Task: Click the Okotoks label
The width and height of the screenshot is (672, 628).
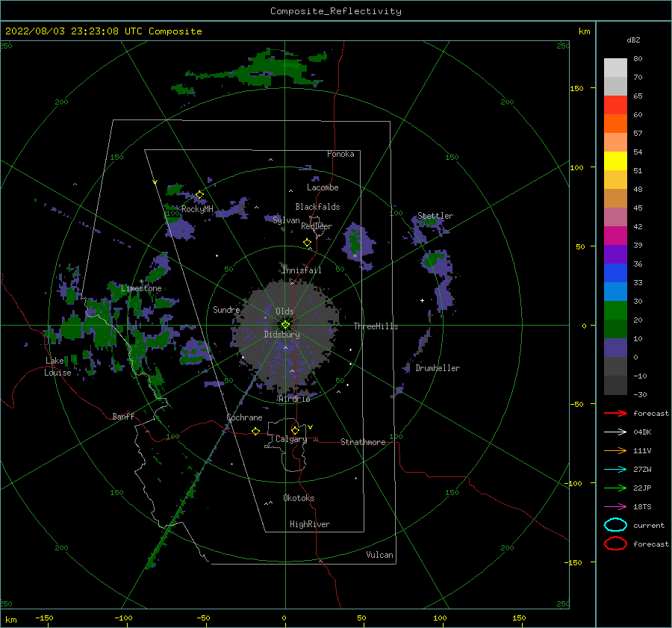Action: (299, 498)
